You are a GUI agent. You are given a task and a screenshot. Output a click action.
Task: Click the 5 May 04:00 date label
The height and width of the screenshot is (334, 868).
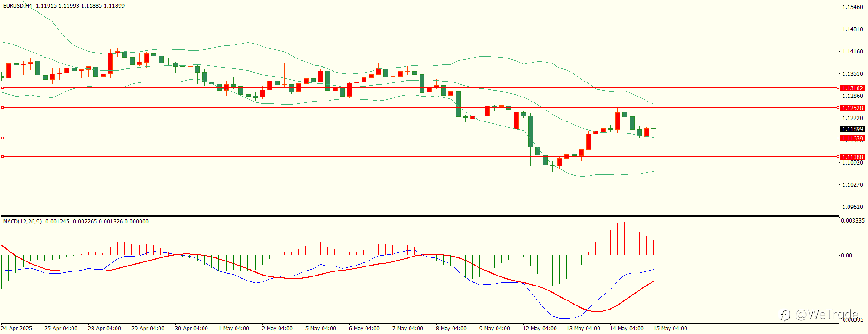321,329
